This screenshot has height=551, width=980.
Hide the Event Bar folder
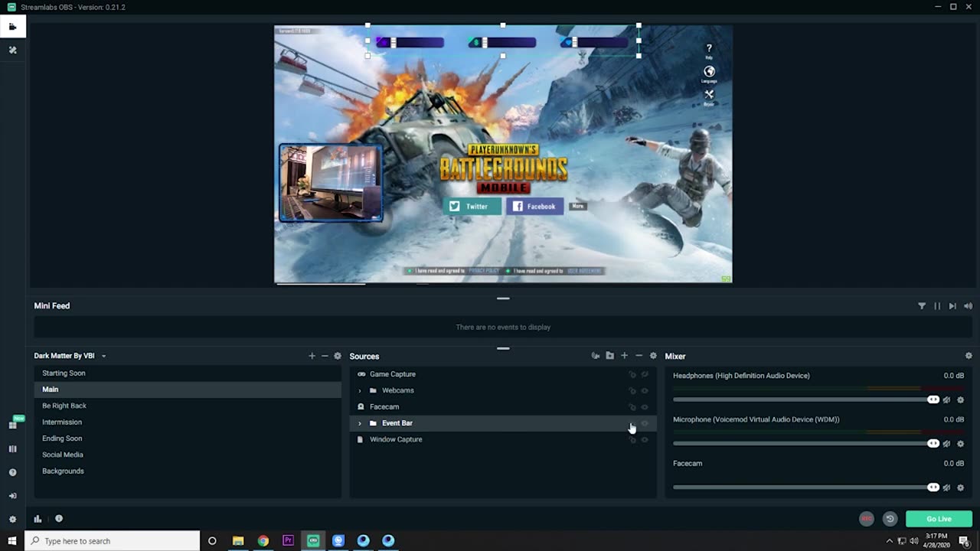(645, 423)
